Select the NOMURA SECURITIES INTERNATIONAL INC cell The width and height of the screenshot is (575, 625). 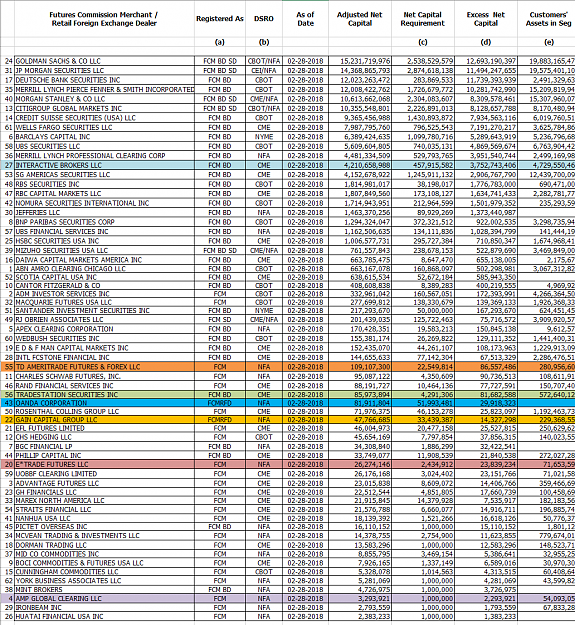104,203
